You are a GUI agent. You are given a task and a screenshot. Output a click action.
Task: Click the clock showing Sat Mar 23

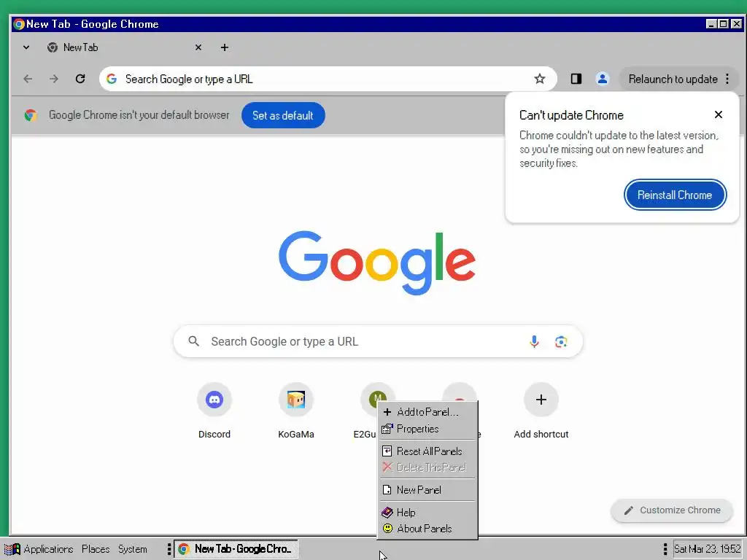(708, 549)
